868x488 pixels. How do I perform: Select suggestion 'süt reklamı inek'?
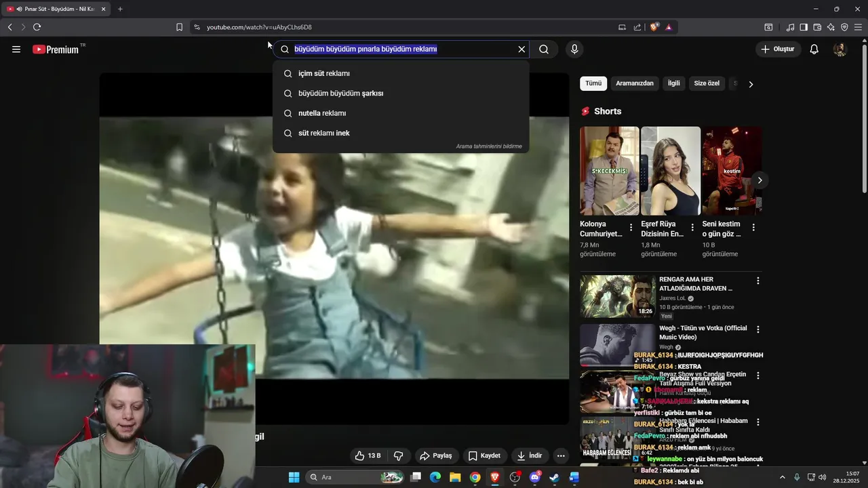pyautogui.click(x=401, y=133)
